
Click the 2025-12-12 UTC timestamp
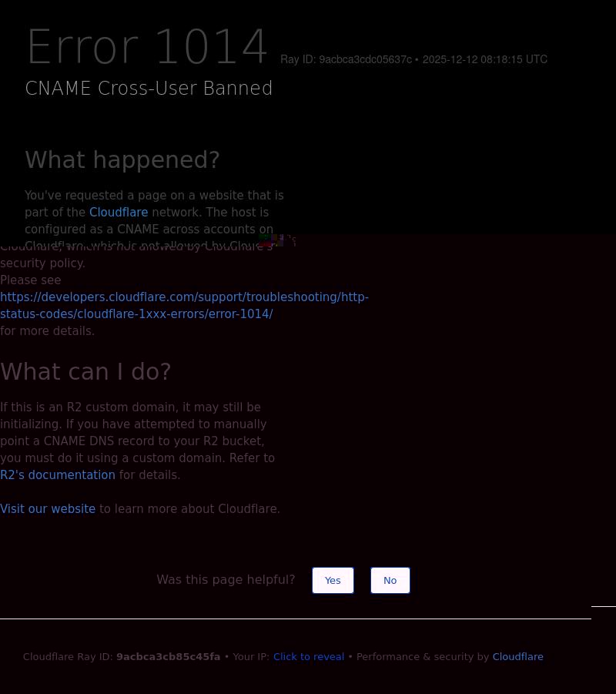pos(484,60)
